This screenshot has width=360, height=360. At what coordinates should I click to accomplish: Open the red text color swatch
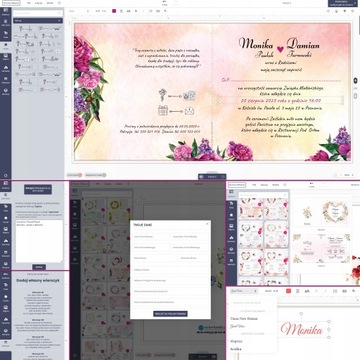coord(289,291)
